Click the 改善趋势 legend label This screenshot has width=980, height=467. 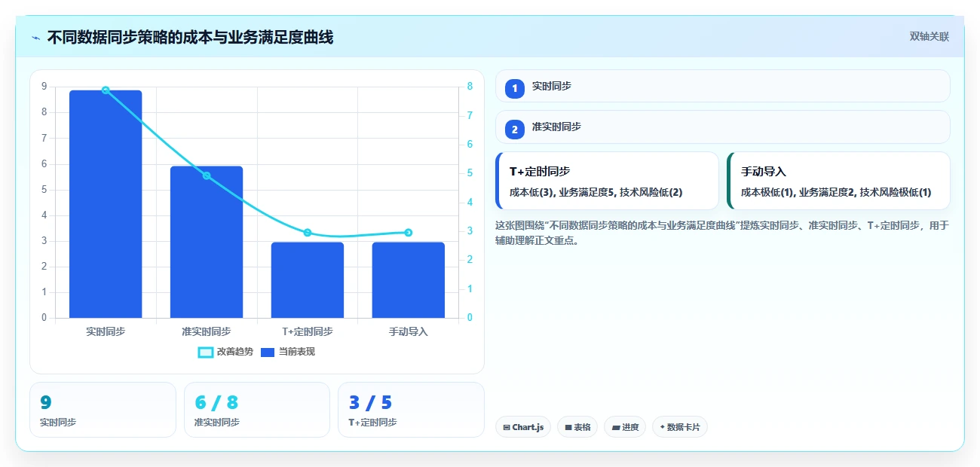[x=235, y=352]
